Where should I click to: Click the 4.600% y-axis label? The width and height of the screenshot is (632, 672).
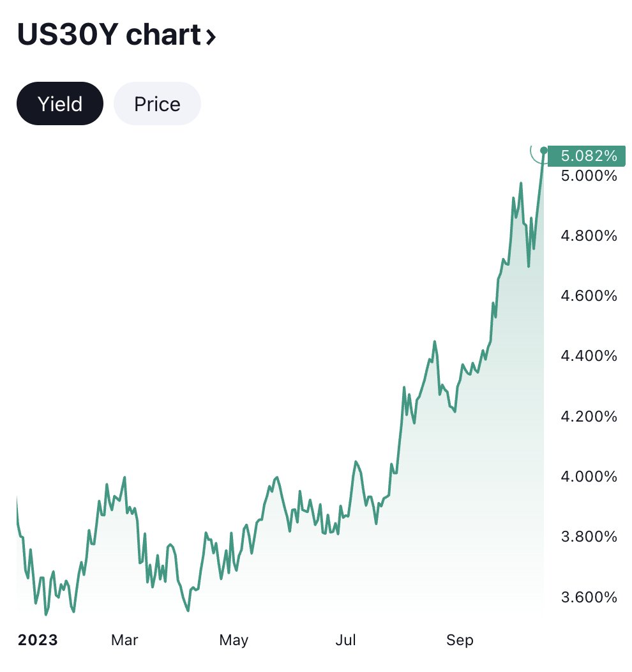(x=589, y=296)
